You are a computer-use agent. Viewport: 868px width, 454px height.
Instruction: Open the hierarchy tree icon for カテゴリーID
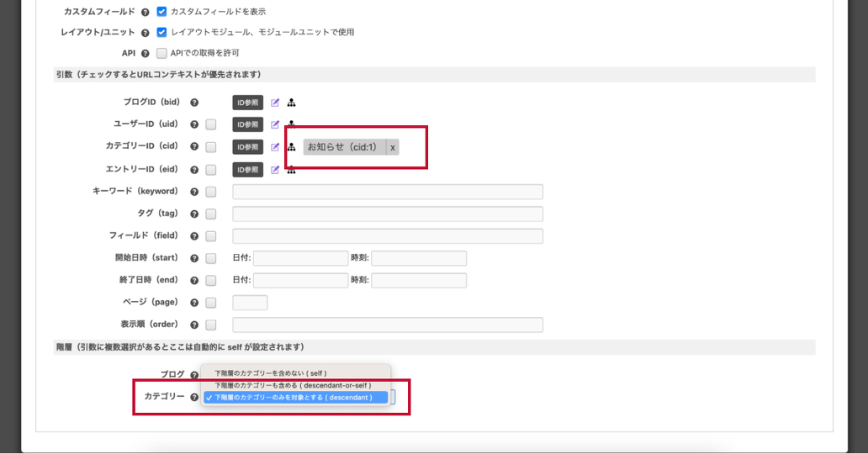point(291,147)
